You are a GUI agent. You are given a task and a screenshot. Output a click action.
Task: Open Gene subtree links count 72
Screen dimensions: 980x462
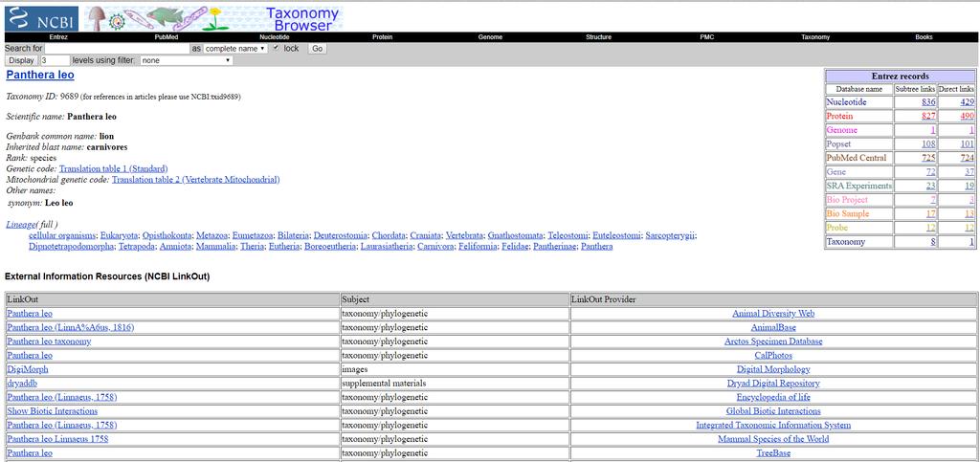930,171
